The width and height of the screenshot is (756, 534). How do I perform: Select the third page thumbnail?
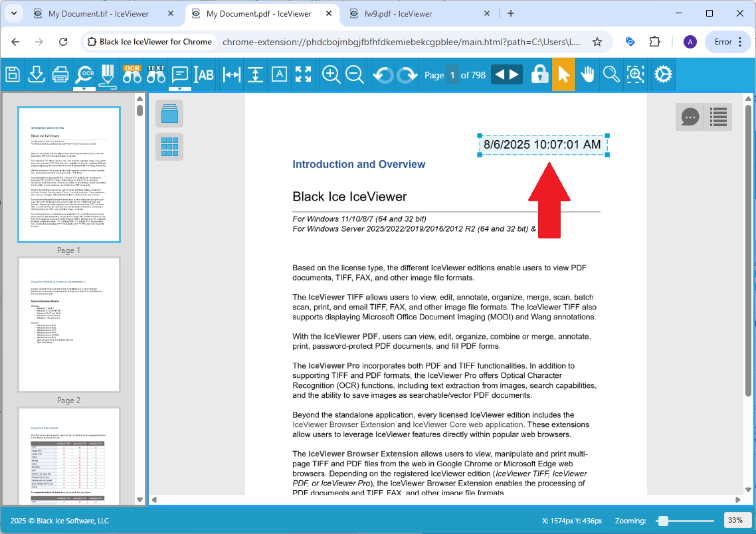69,456
